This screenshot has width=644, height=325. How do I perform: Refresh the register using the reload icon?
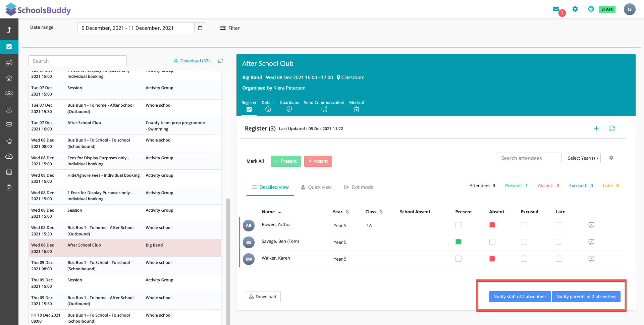(x=612, y=128)
